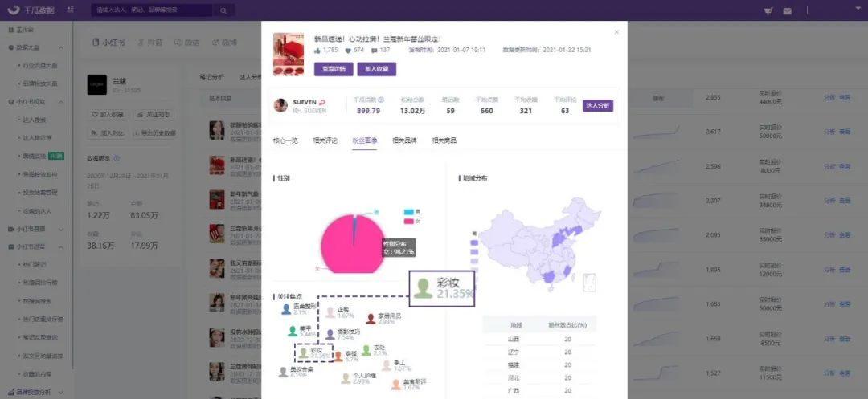Click the heart icon beside 674

[x=348, y=51]
